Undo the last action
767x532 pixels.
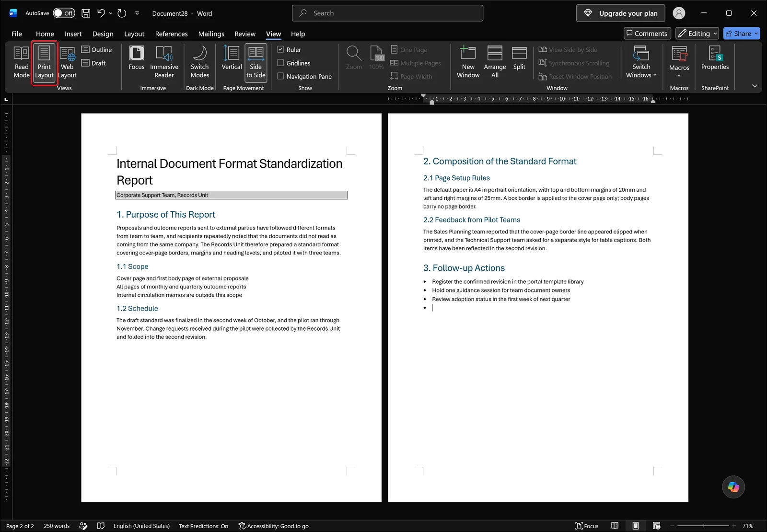coord(101,13)
